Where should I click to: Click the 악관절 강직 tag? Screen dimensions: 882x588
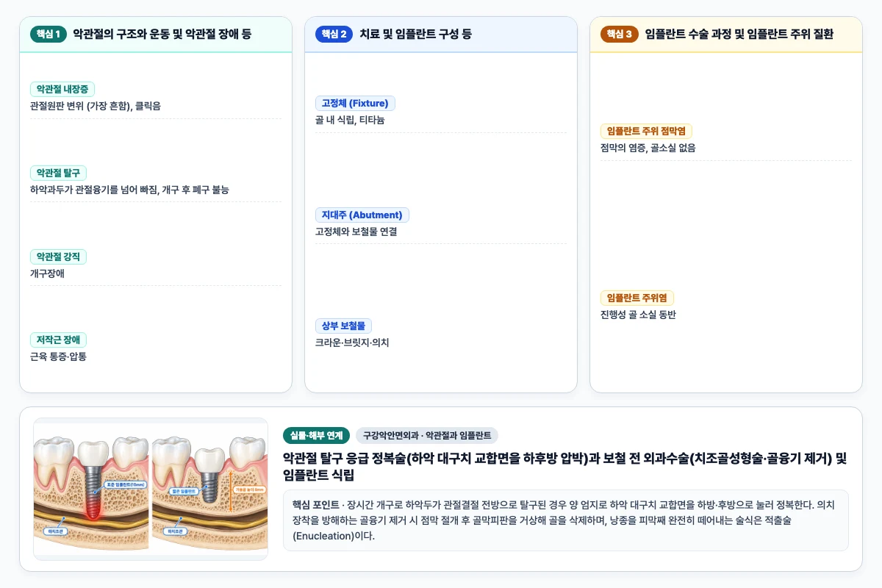pos(59,257)
